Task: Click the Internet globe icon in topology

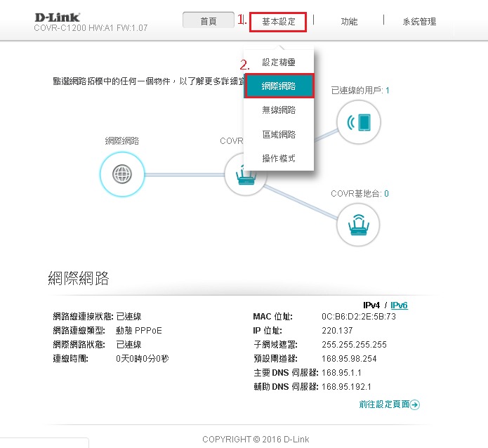Action: (x=121, y=173)
